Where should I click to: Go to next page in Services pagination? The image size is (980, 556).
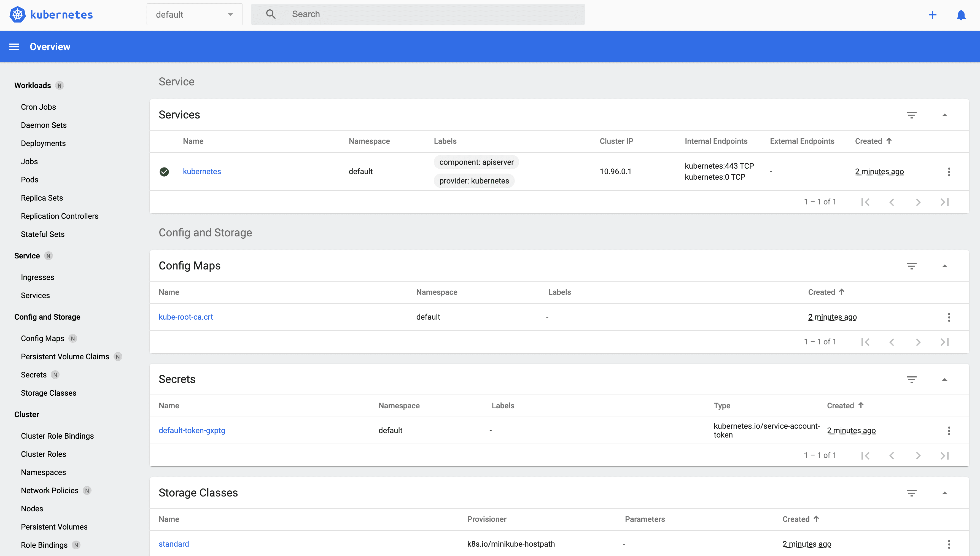pos(918,202)
